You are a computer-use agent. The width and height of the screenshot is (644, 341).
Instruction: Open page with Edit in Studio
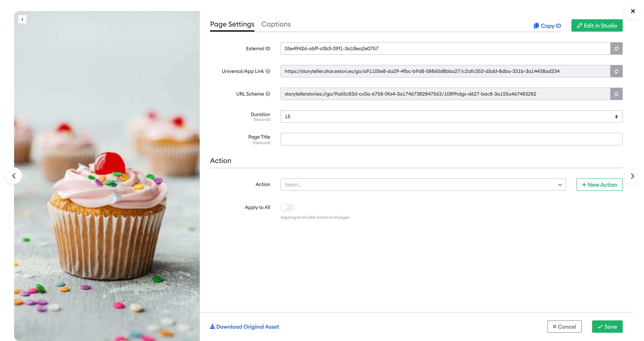point(597,25)
